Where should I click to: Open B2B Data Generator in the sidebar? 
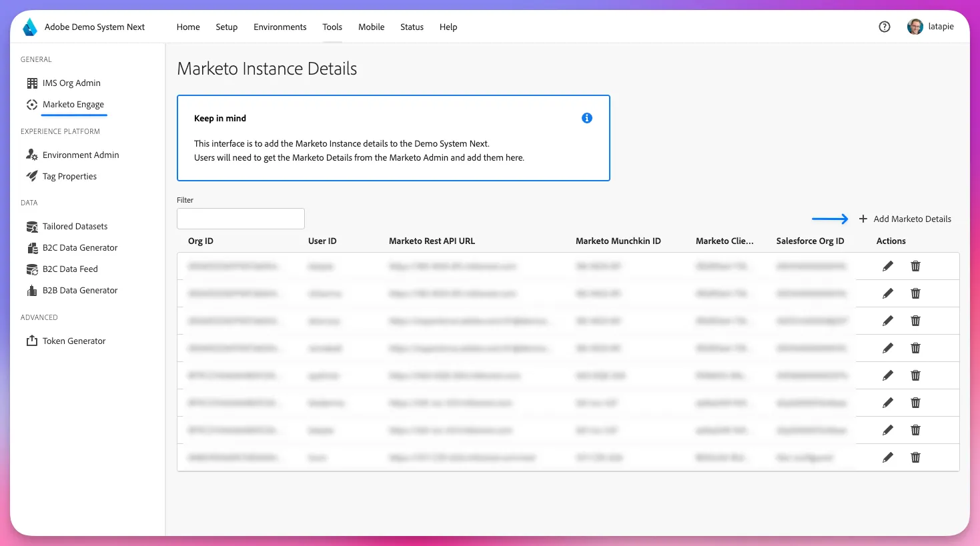72,291
